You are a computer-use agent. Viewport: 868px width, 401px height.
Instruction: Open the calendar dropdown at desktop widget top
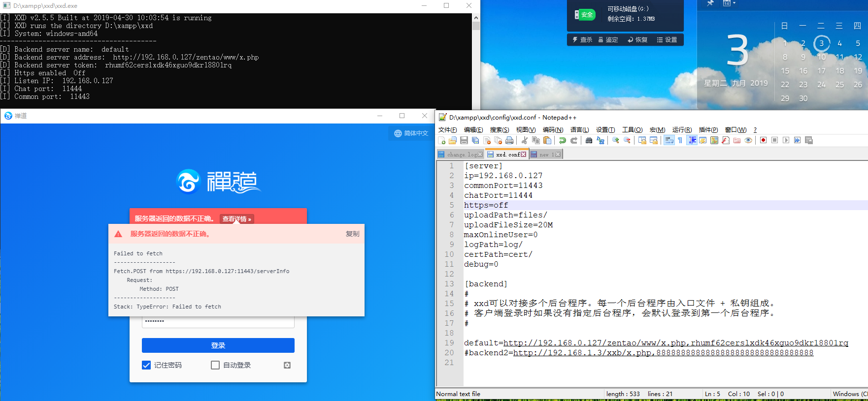coord(729,3)
